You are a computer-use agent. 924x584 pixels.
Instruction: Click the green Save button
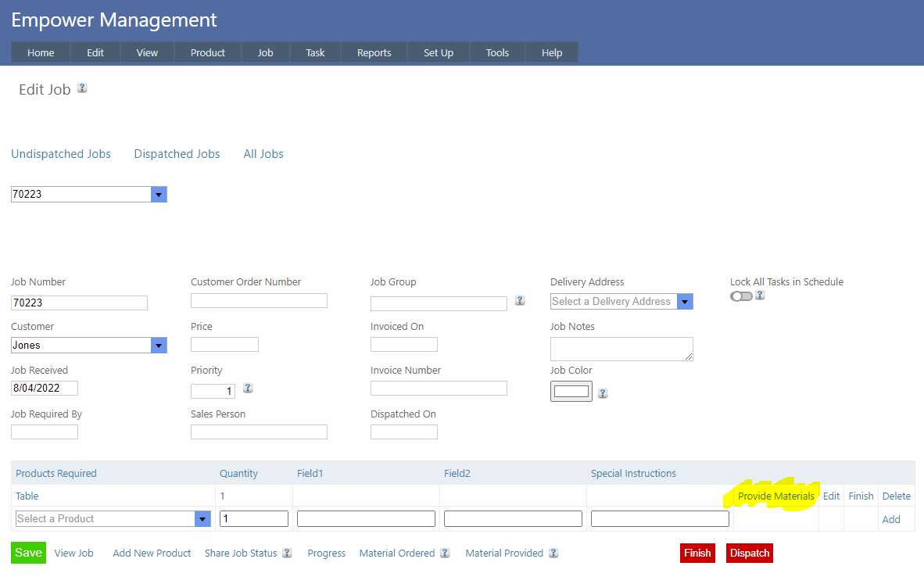[28, 553]
